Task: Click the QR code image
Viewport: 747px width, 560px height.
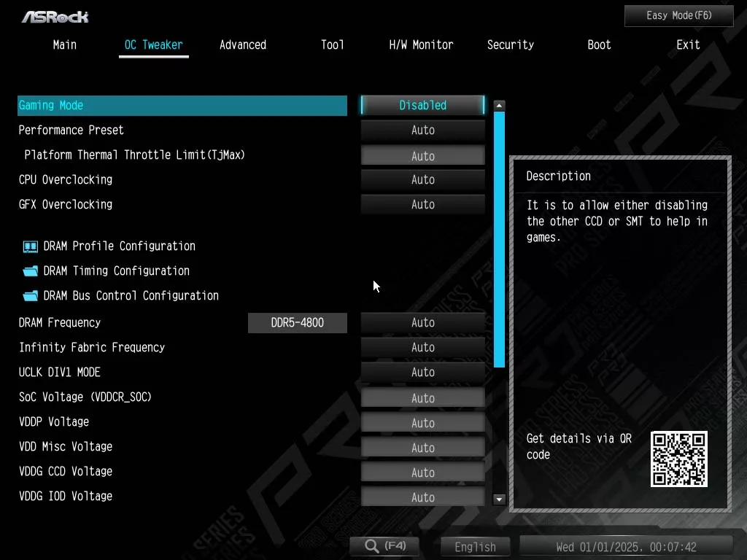Action: tap(678, 459)
